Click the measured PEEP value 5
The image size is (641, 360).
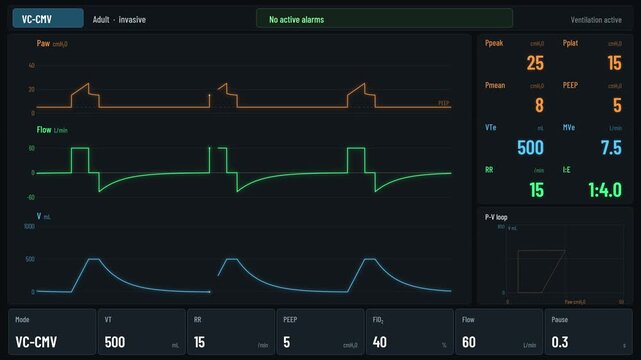click(617, 105)
